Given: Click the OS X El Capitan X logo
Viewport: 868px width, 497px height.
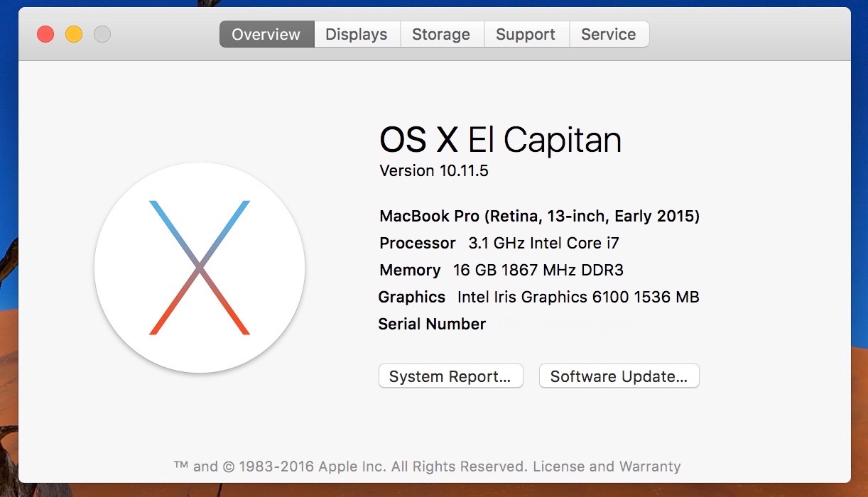Looking at the screenshot, I should click(x=200, y=268).
